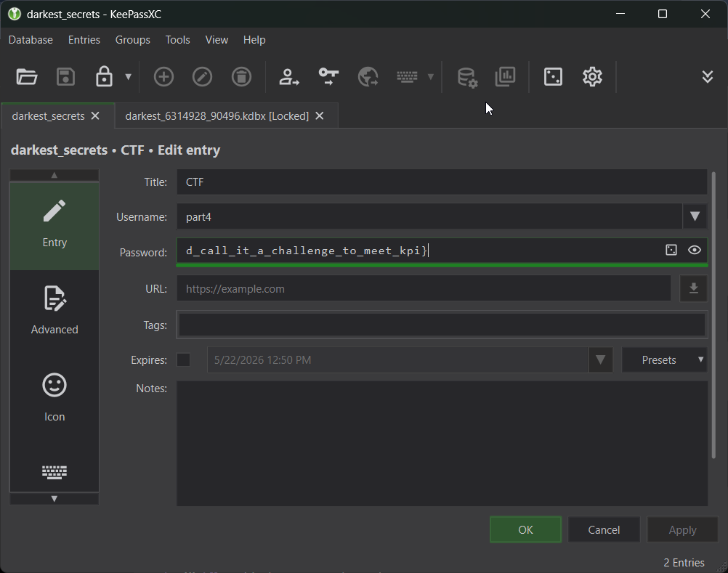Select the Auto-Type keyboard sidebar section

click(54, 472)
